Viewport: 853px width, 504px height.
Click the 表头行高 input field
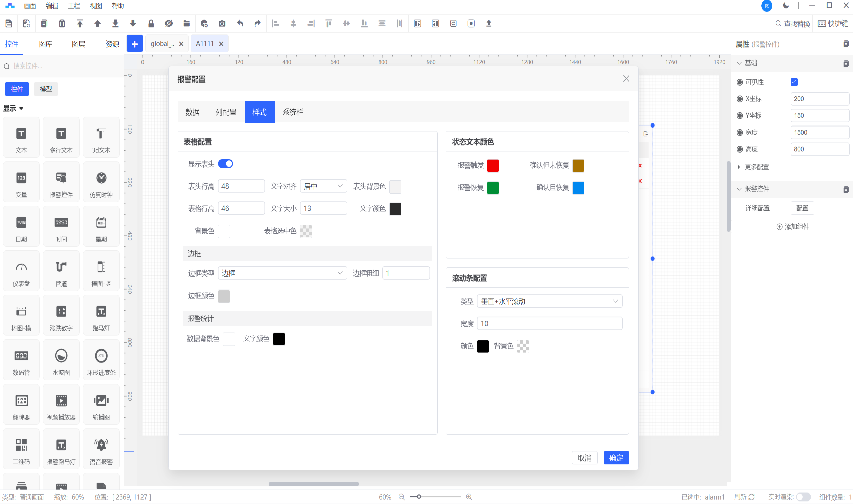(241, 186)
